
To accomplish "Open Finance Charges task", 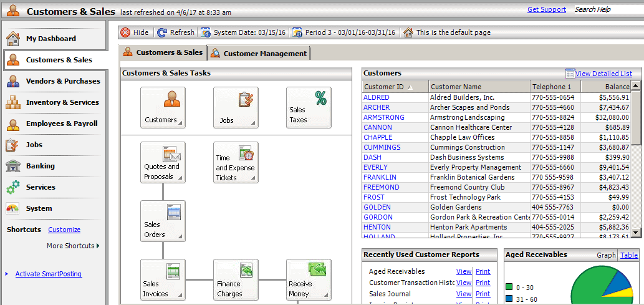I will (x=236, y=279).
